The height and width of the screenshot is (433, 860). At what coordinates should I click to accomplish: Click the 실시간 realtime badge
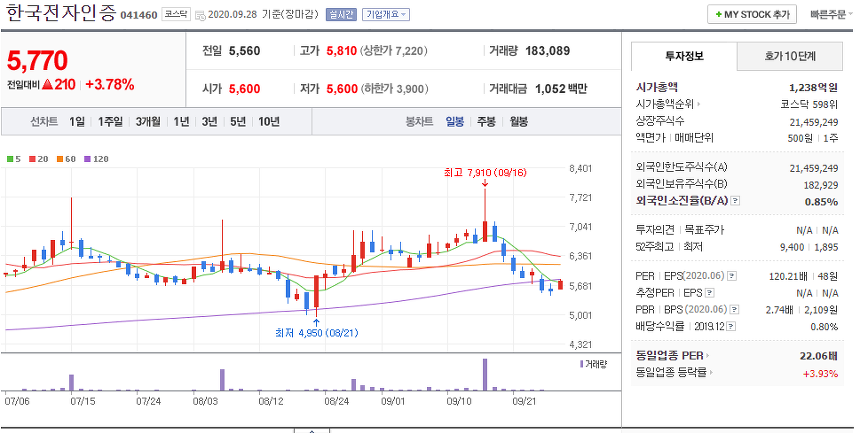pos(341,15)
